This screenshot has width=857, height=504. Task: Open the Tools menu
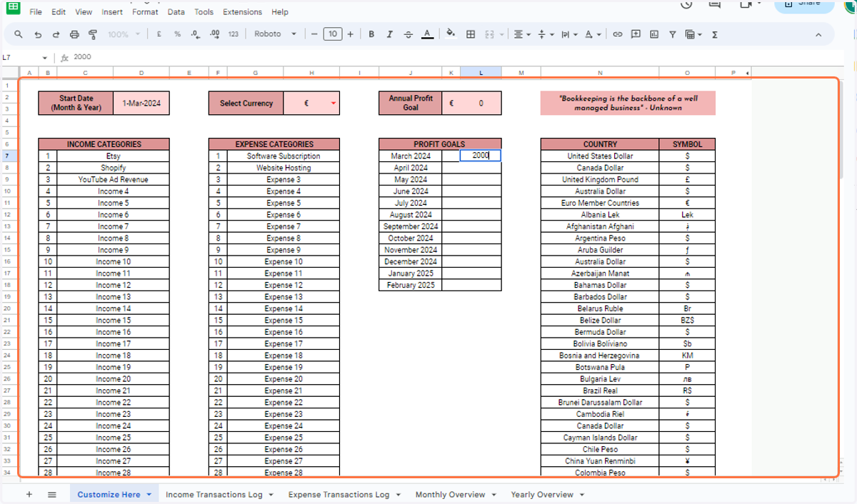[x=204, y=12]
